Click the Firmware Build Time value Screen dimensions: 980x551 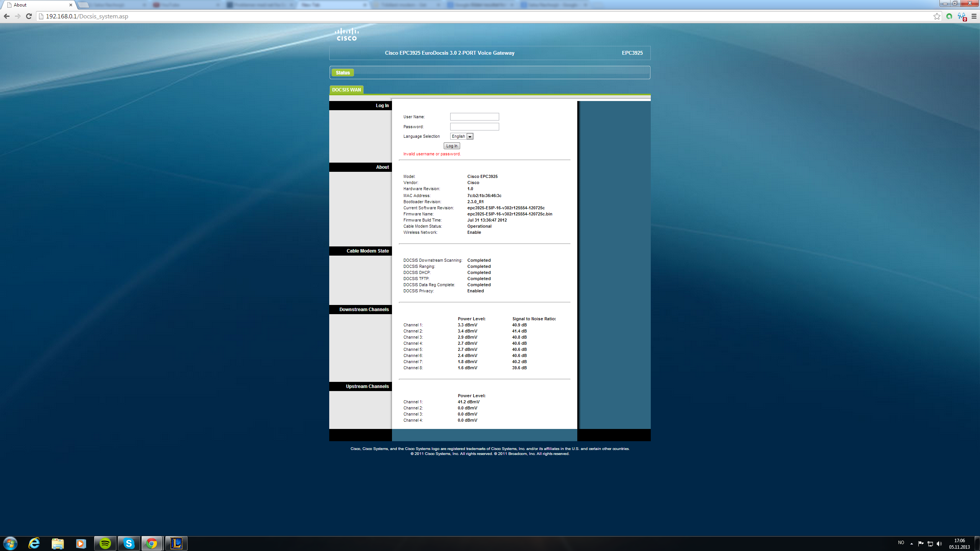tap(487, 220)
